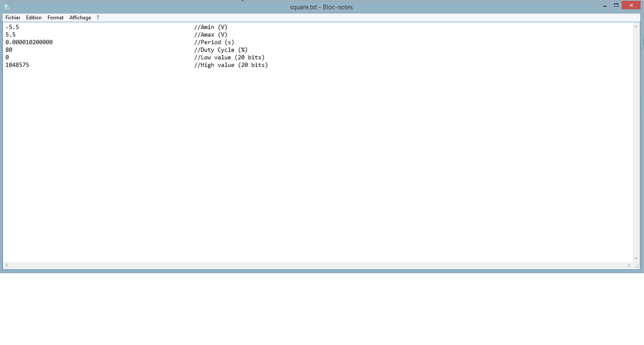Place cursor in the -5.5 value

point(12,27)
